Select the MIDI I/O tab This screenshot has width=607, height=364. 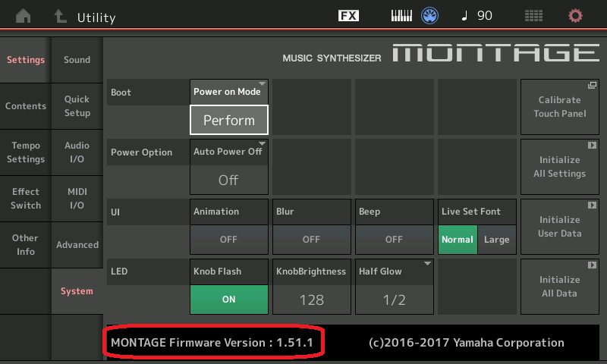[x=77, y=199]
